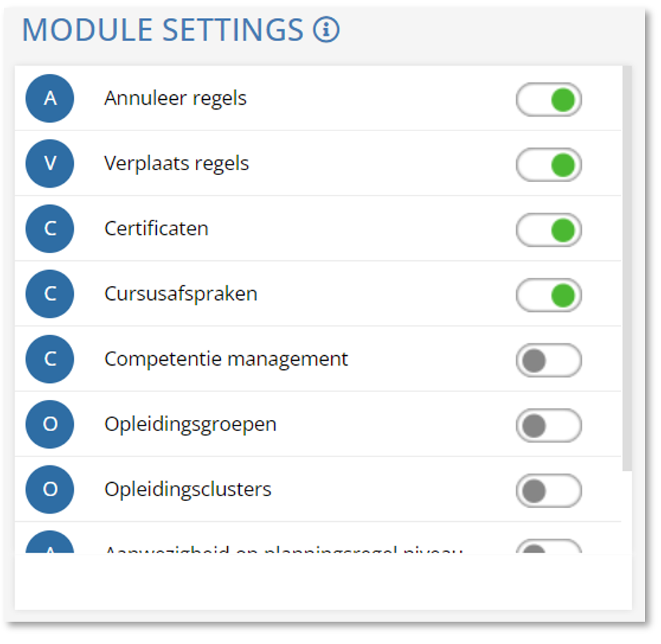This screenshot has height=644, width=661.
Task: Select the Competentie management row label
Action: (x=226, y=359)
